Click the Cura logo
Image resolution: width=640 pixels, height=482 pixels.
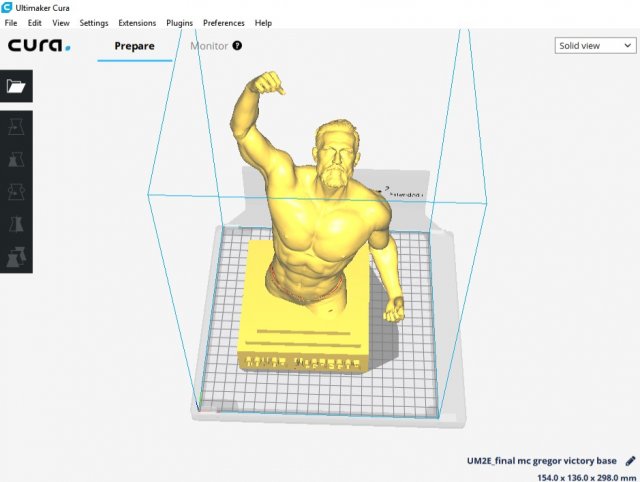coord(39,45)
